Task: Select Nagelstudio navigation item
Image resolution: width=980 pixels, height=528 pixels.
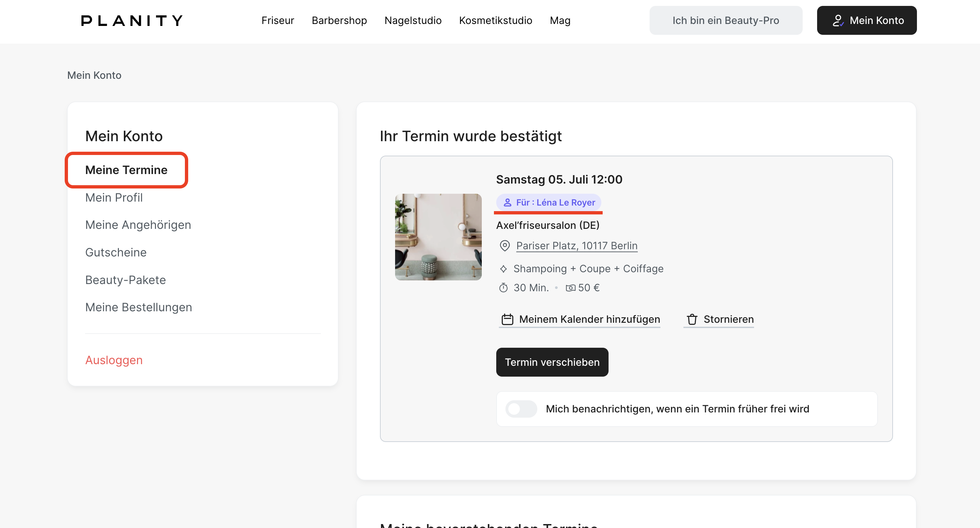Action: (x=413, y=21)
